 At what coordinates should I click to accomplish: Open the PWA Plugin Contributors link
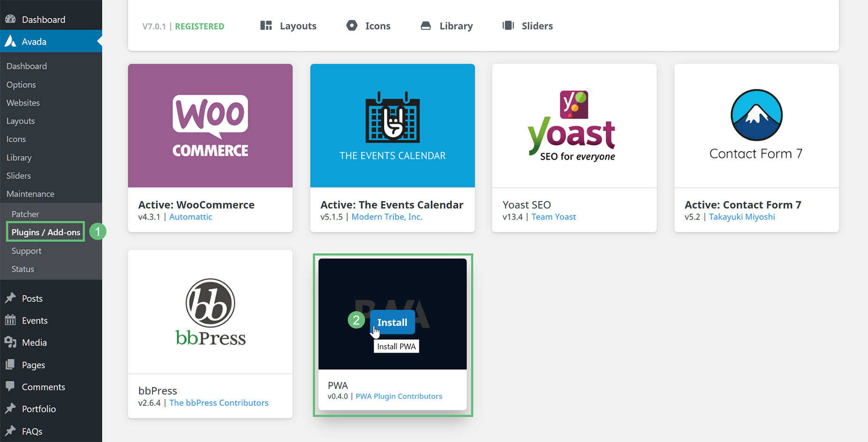coord(399,396)
